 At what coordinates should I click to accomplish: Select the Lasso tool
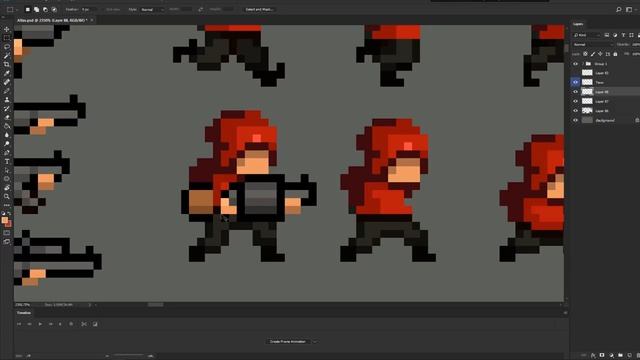[7, 47]
